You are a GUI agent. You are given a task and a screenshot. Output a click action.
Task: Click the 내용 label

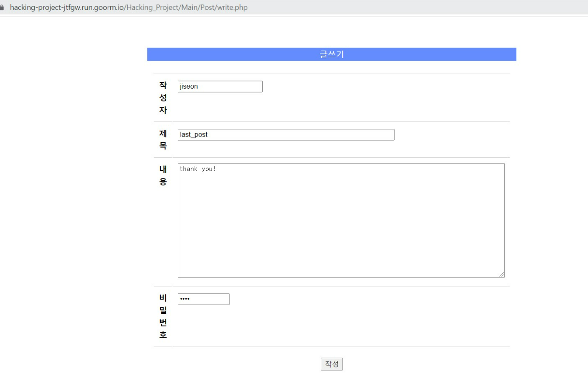163,175
